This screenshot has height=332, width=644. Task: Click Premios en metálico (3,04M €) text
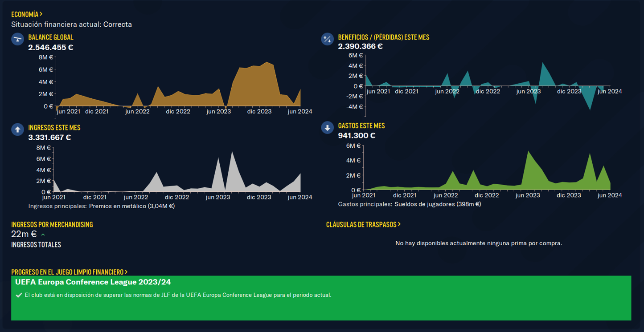132,206
